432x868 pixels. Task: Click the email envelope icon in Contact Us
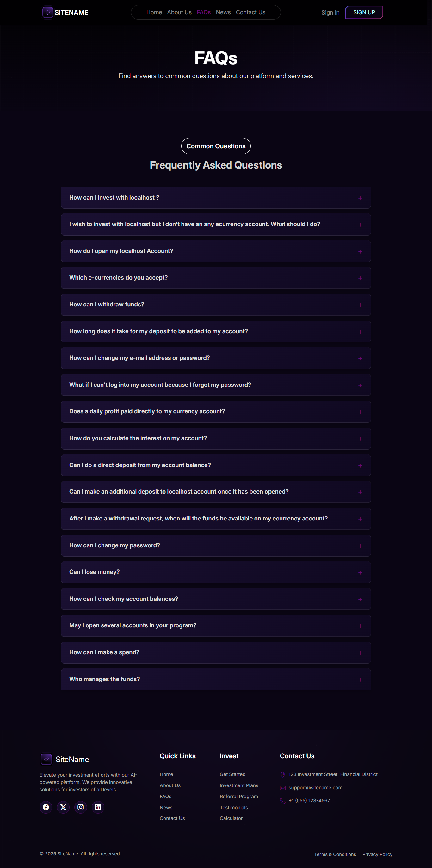point(283,788)
